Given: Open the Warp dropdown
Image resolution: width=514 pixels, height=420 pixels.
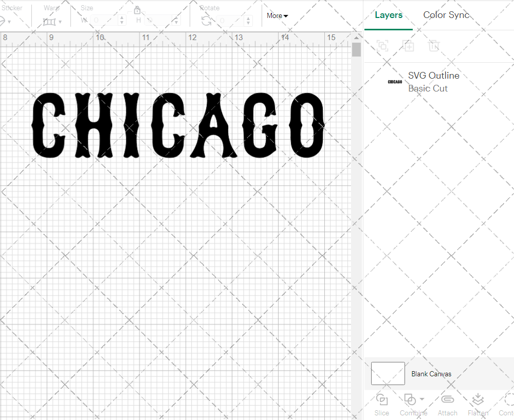Looking at the screenshot, I should point(52,22).
